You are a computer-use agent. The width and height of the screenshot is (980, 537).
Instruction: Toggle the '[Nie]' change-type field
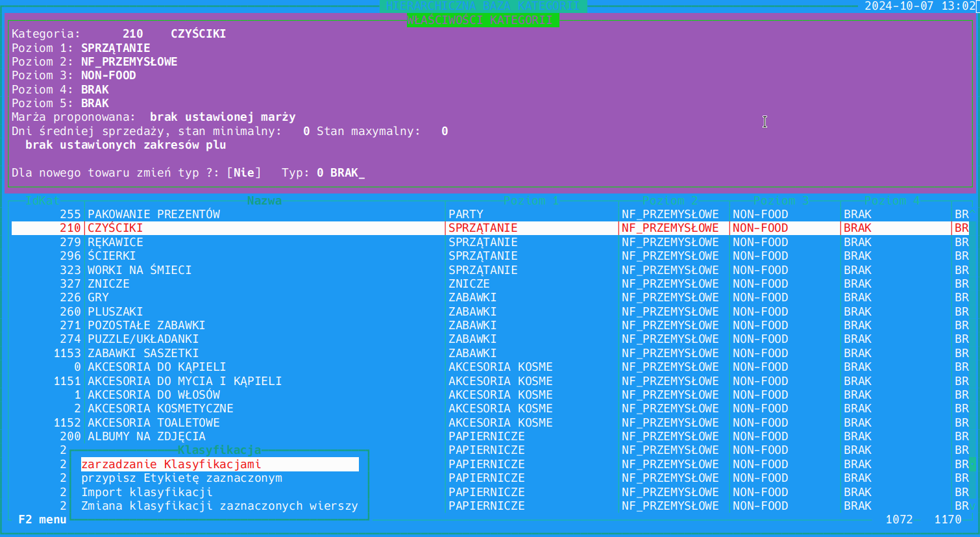click(x=244, y=173)
